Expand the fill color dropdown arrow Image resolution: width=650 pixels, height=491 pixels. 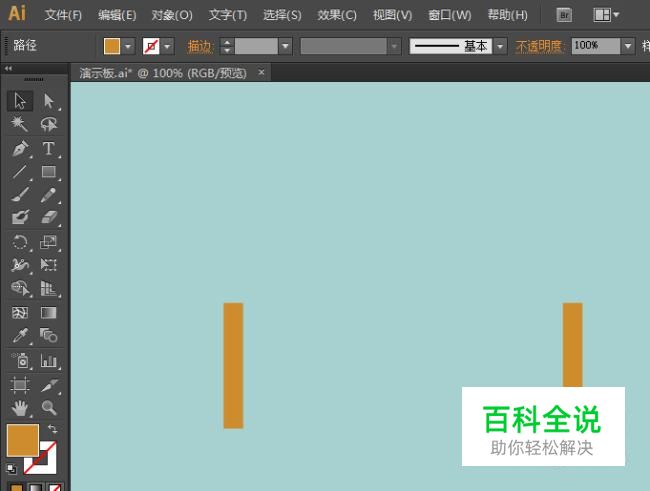click(128, 46)
